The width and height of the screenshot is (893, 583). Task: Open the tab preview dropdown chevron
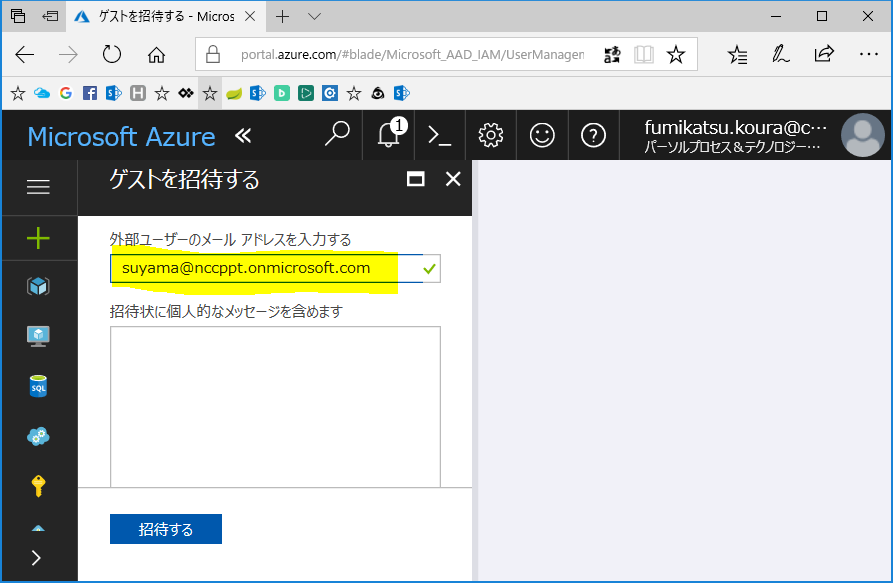[x=314, y=17]
